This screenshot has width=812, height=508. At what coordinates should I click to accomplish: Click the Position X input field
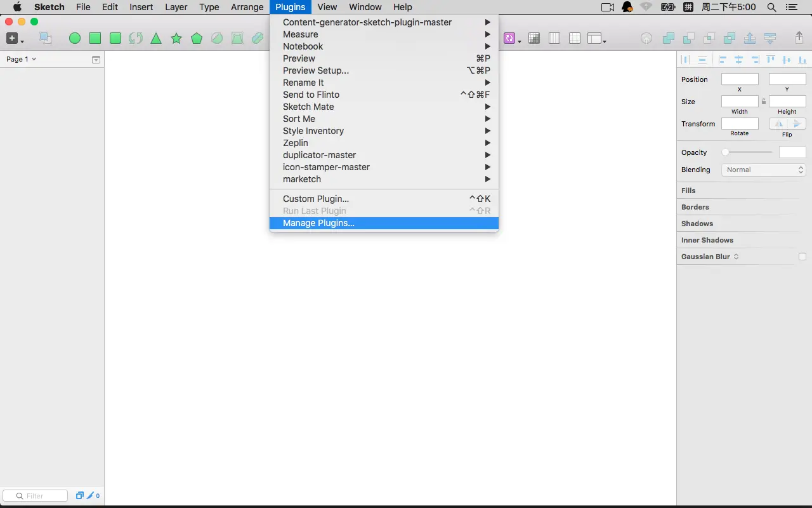click(x=740, y=79)
